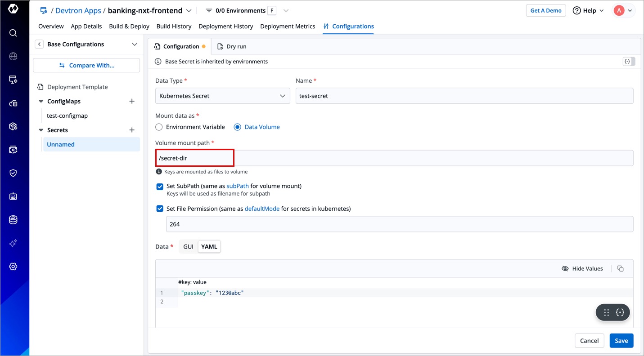Select the Environment Variable radio option

[x=159, y=127]
